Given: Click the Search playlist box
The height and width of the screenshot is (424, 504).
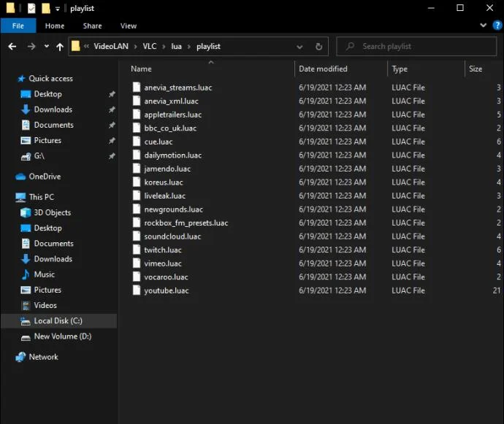Looking at the screenshot, I should [416, 47].
